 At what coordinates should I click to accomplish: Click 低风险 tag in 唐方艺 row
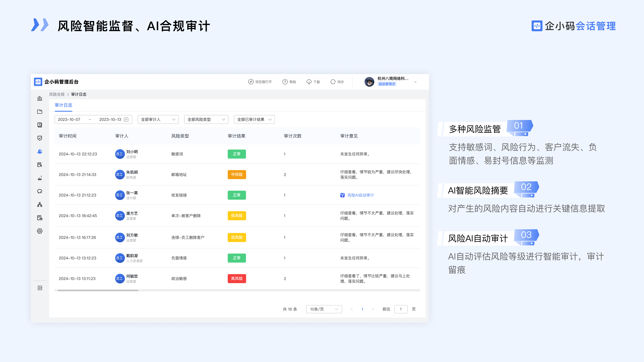tap(237, 216)
